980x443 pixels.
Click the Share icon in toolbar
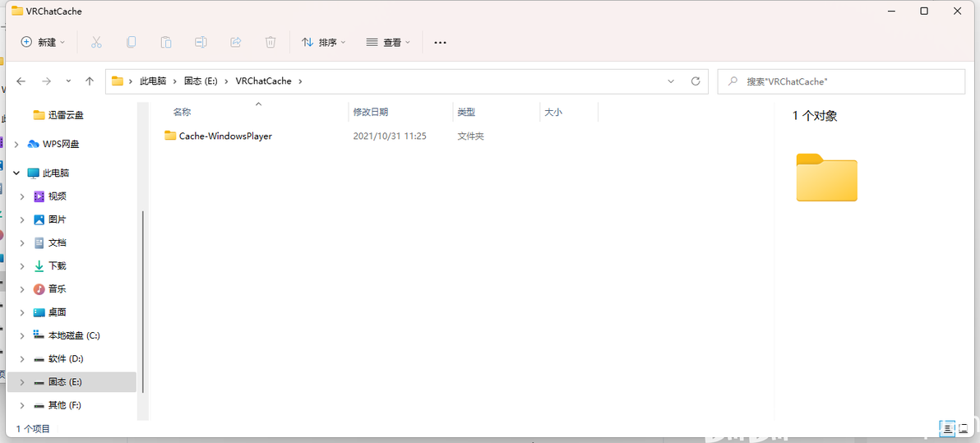pos(236,42)
